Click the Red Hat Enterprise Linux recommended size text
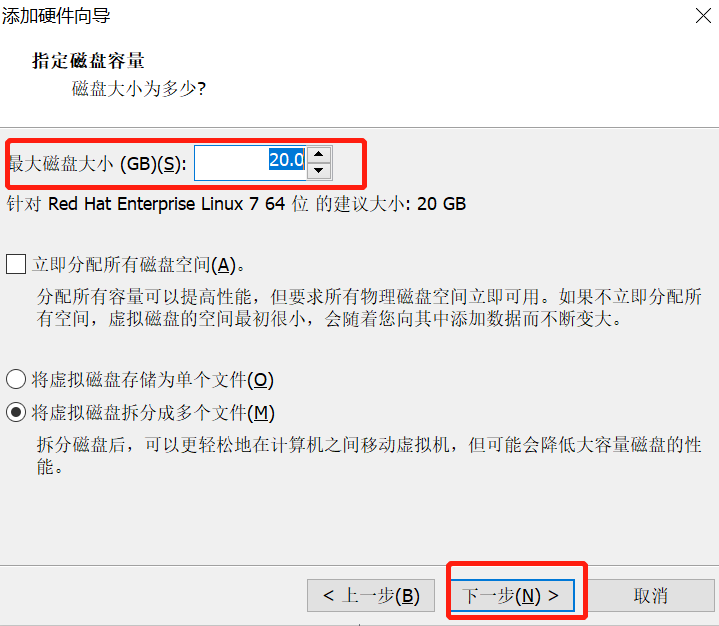Image resolution: width=719 pixels, height=626 pixels. click(236, 204)
